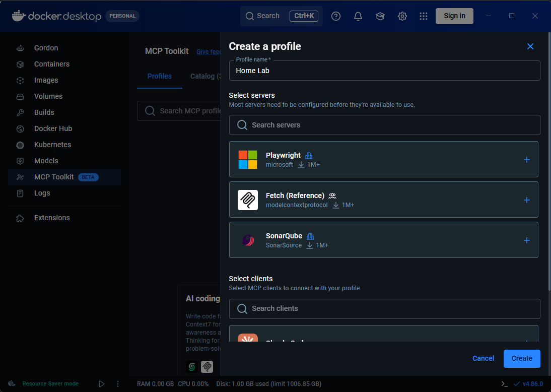
Task: Click the Profile name field
Action: pyautogui.click(x=384, y=71)
